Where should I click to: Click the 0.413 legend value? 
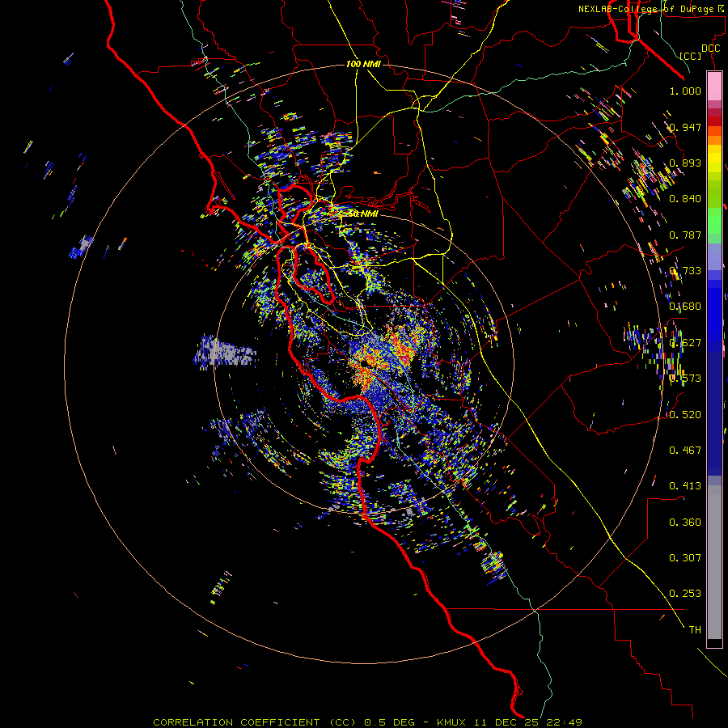[x=685, y=486]
